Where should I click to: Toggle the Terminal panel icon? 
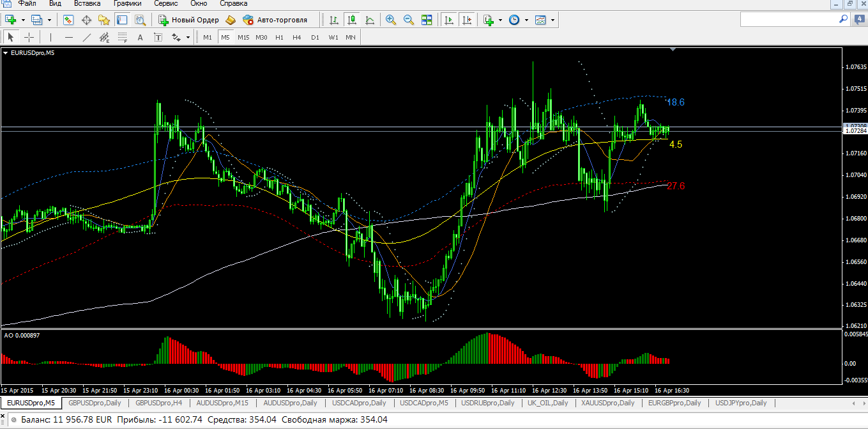121,20
